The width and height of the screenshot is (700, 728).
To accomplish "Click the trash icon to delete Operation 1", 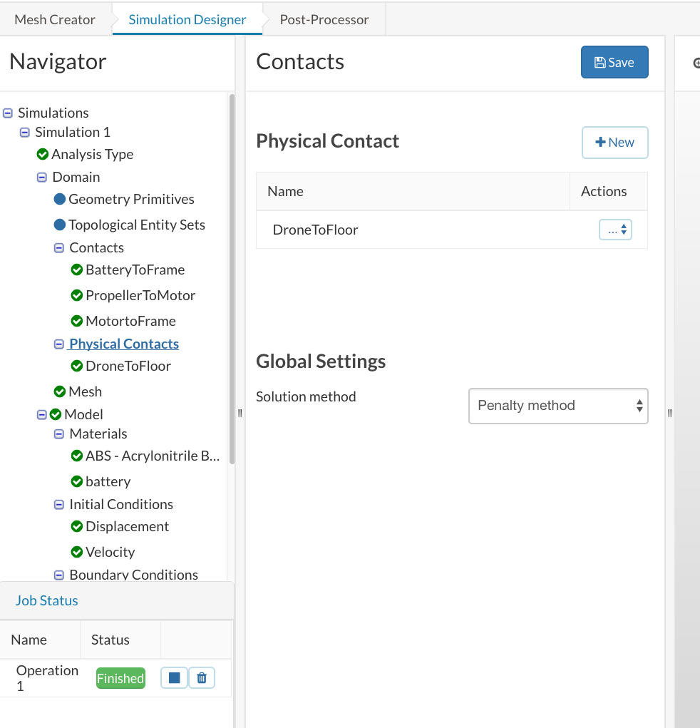I will (x=202, y=677).
